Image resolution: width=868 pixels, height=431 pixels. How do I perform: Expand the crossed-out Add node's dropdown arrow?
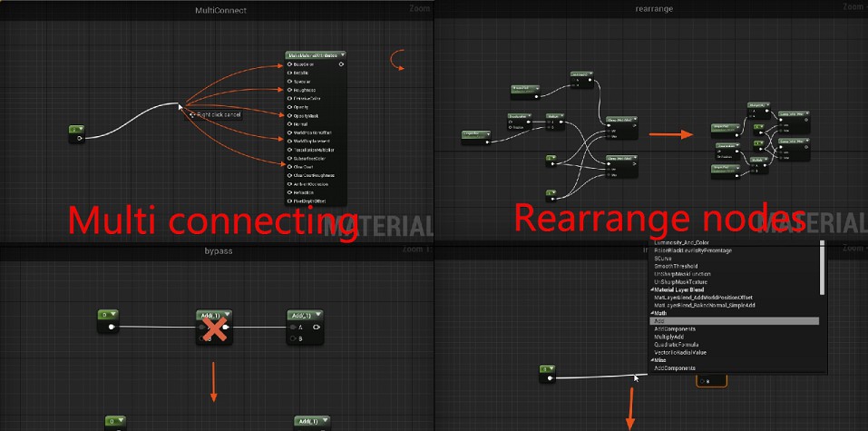pos(229,315)
